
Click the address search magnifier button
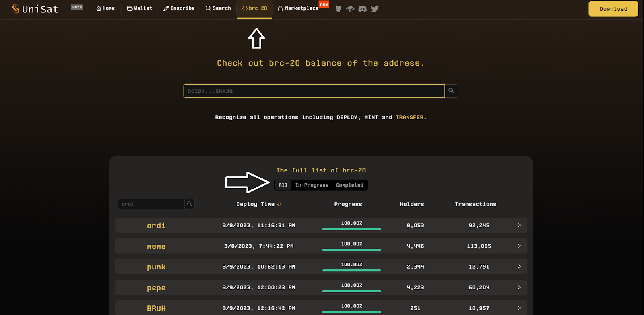[x=451, y=91]
